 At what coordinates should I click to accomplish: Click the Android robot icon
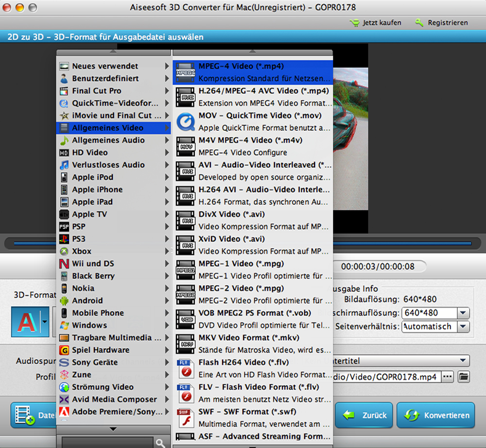[64, 301]
